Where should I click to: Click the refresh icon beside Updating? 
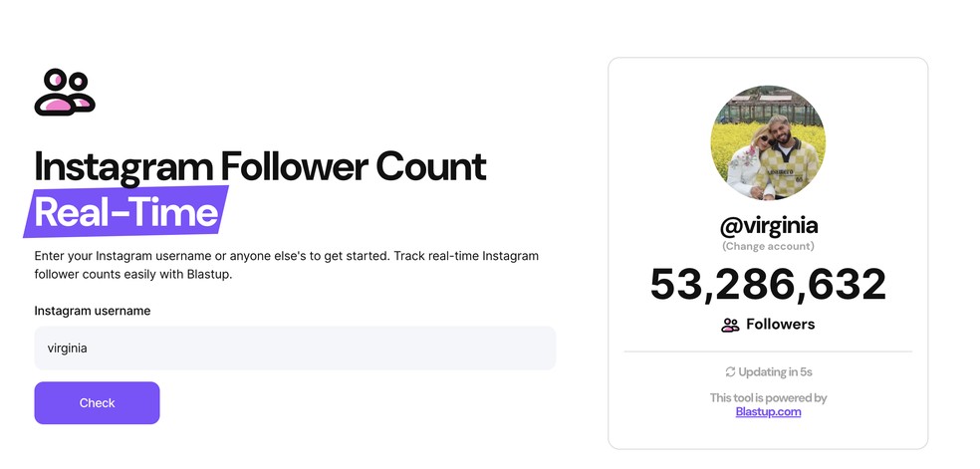click(730, 372)
